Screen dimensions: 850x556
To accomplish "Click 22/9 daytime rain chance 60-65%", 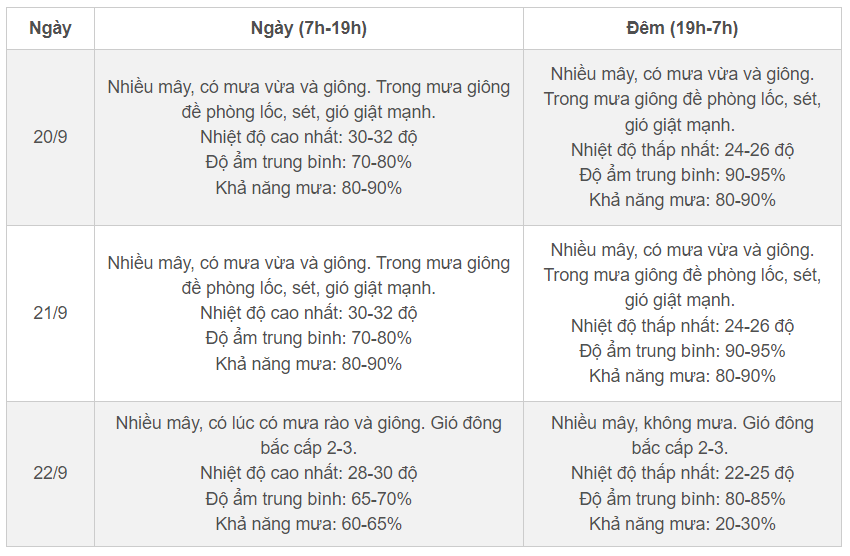I will 308,523.
